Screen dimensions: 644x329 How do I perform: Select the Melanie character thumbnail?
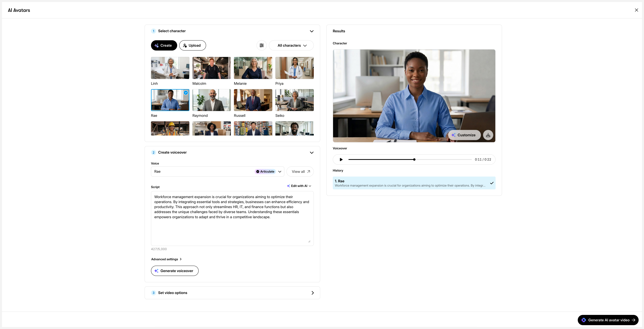pos(253,68)
